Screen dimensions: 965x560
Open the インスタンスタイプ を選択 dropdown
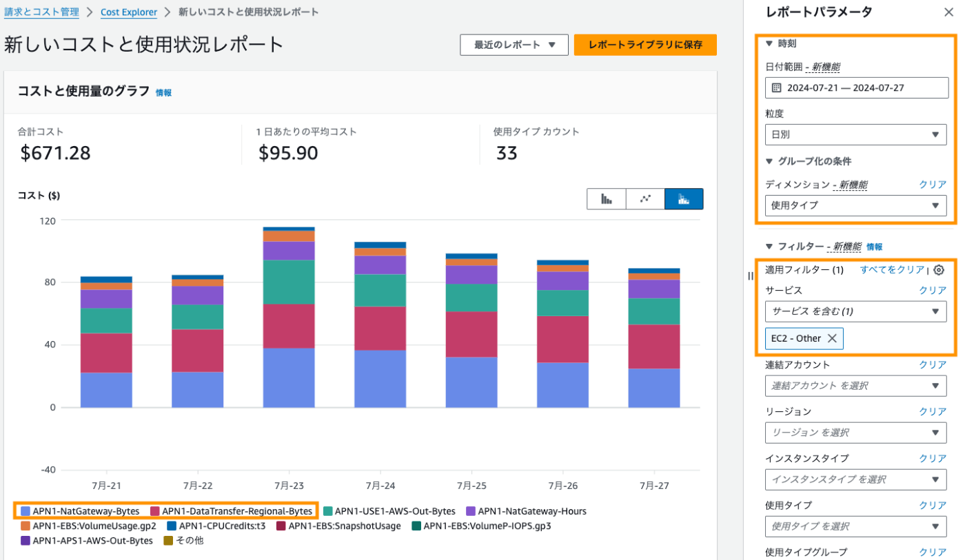pos(855,479)
